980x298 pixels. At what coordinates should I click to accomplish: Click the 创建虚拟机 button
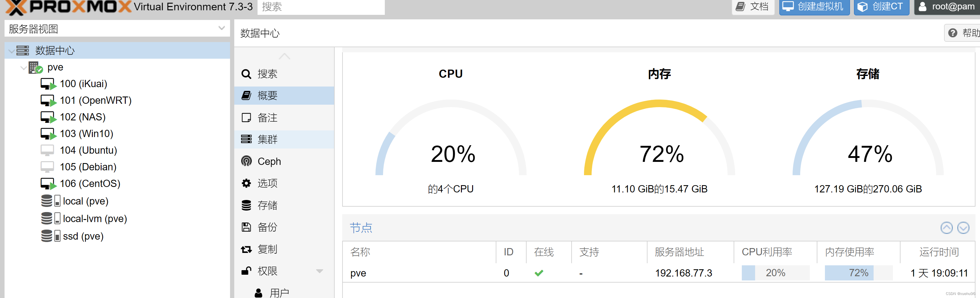814,7
